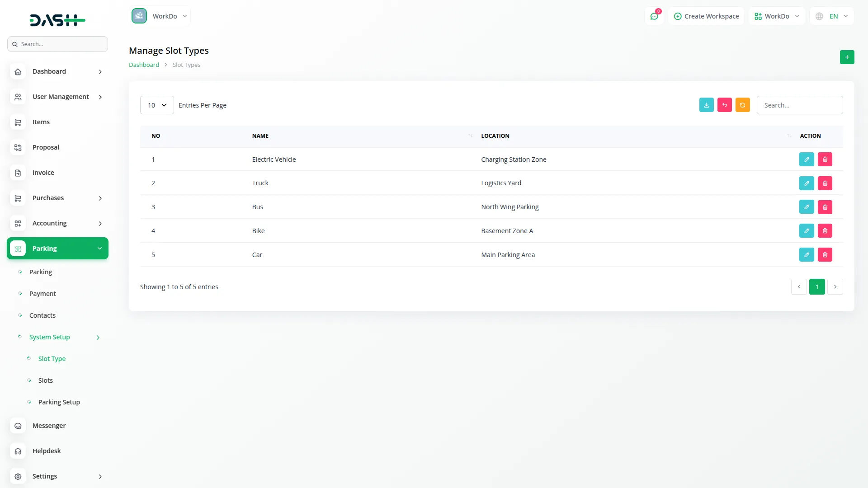The image size is (868, 488).
Task: Open Parking Setup in sidebar
Action: [59, 402]
